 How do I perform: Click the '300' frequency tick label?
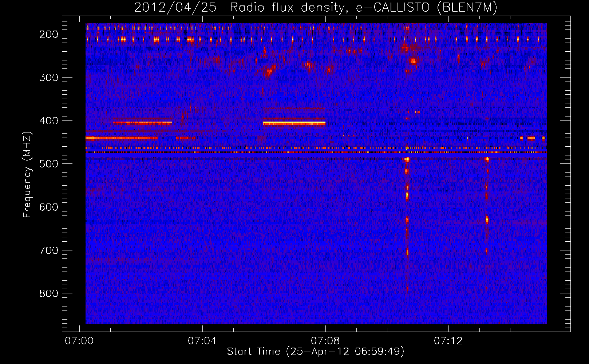click(49, 78)
